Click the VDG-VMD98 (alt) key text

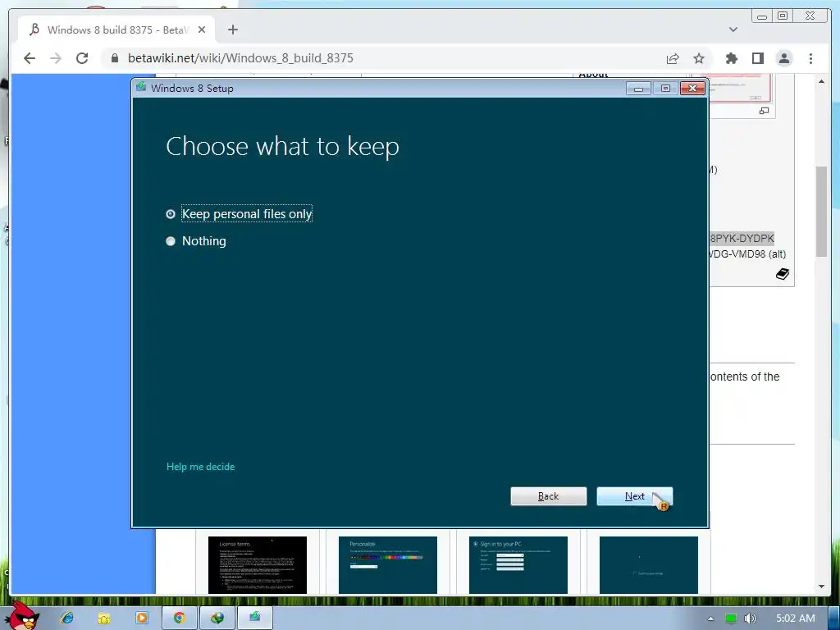point(746,254)
